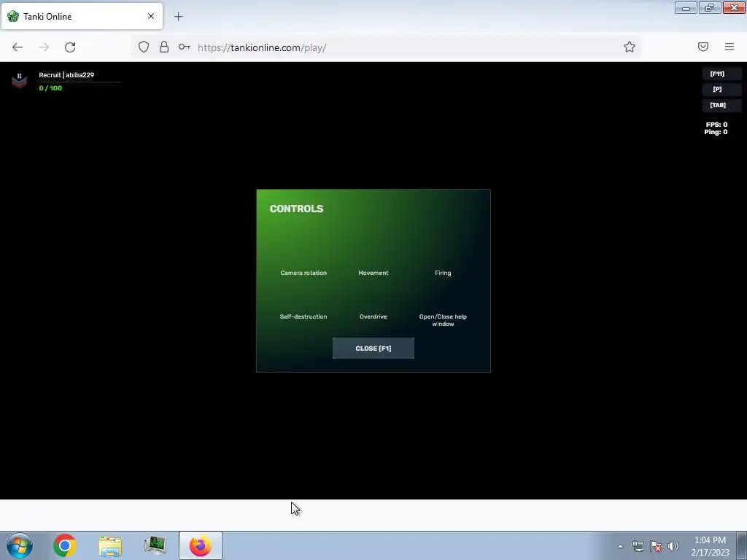Open the tracking protection shield icon
Screen dimensions: 747x560
(144, 47)
